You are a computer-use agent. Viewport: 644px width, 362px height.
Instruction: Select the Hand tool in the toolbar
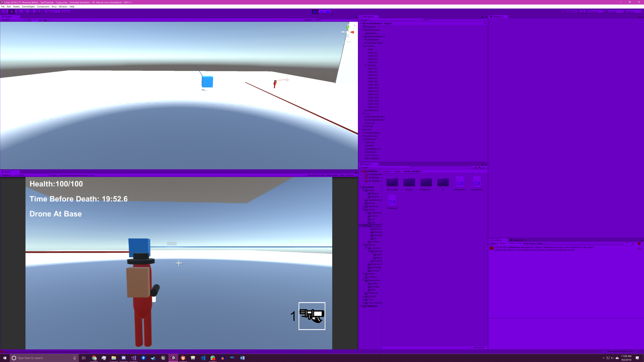5,12
